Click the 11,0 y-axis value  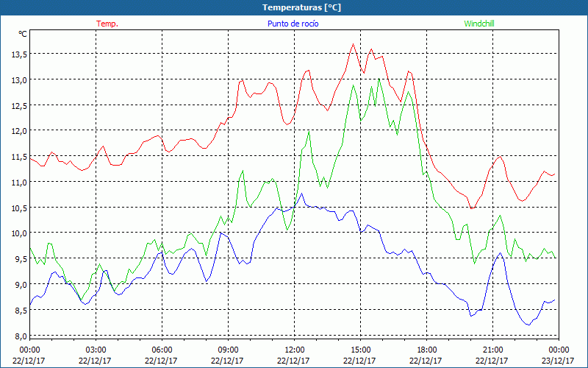point(19,182)
